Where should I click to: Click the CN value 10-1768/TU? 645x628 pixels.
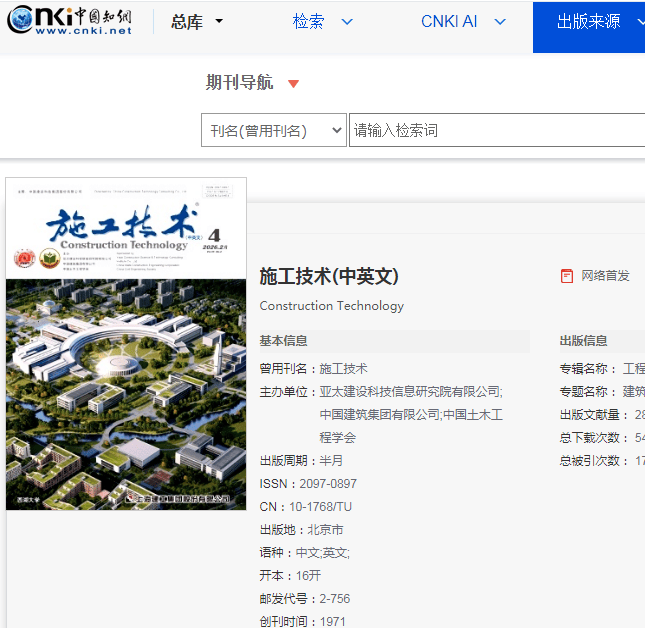pos(320,507)
